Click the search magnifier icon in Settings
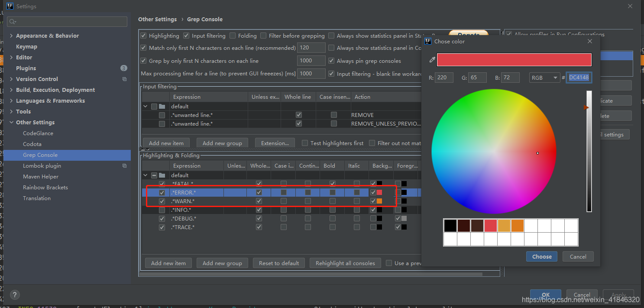This screenshot has height=308, width=644. [x=13, y=22]
